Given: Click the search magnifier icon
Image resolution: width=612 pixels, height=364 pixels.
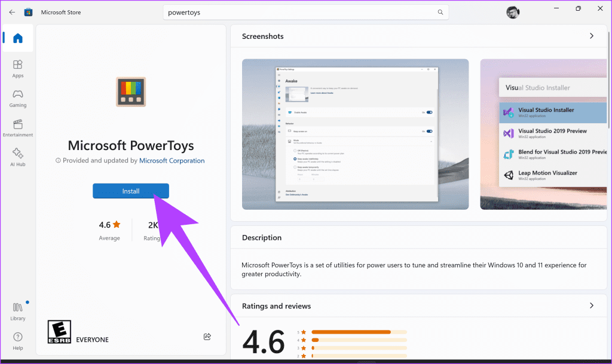Looking at the screenshot, I should click(440, 12).
